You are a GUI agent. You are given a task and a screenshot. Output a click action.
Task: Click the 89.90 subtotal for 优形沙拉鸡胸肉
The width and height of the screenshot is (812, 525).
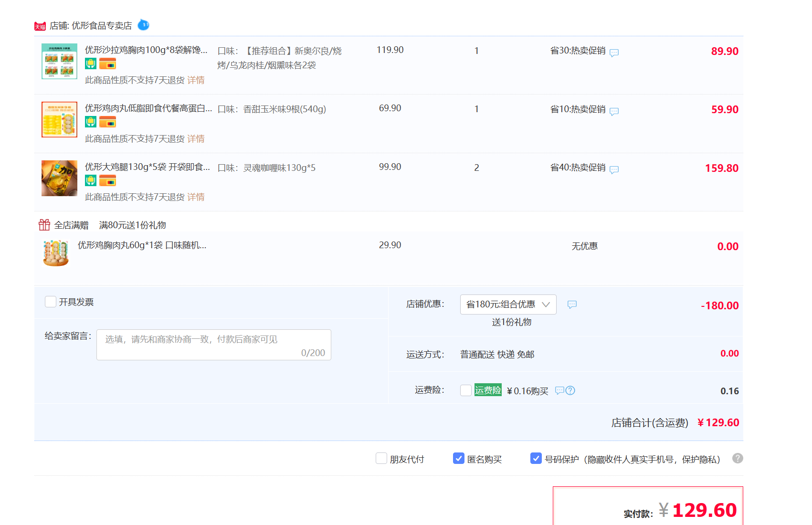[725, 51]
